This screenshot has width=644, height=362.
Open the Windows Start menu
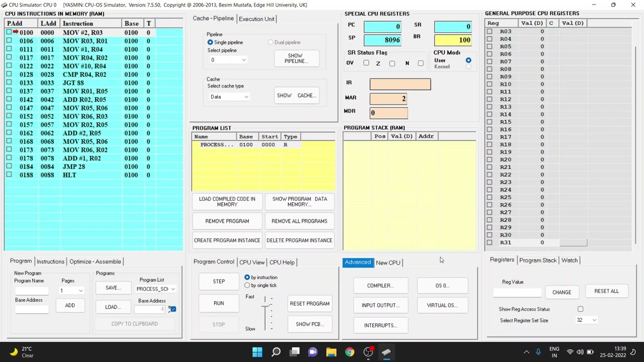click(x=257, y=352)
